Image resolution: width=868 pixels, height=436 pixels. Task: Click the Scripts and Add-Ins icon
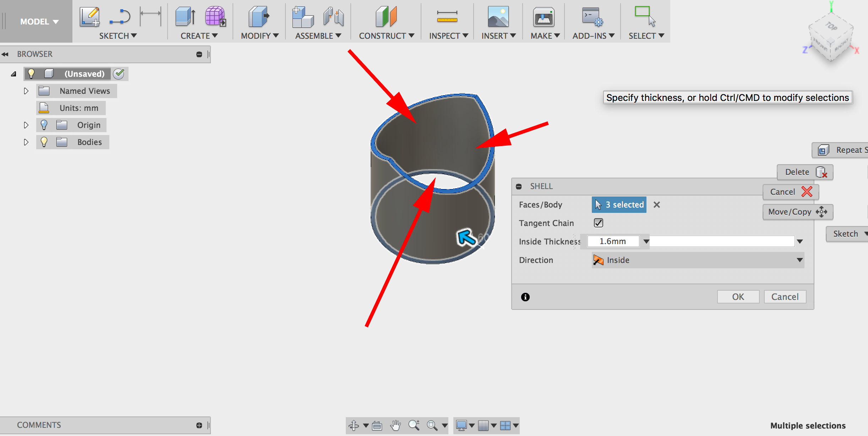click(x=593, y=17)
